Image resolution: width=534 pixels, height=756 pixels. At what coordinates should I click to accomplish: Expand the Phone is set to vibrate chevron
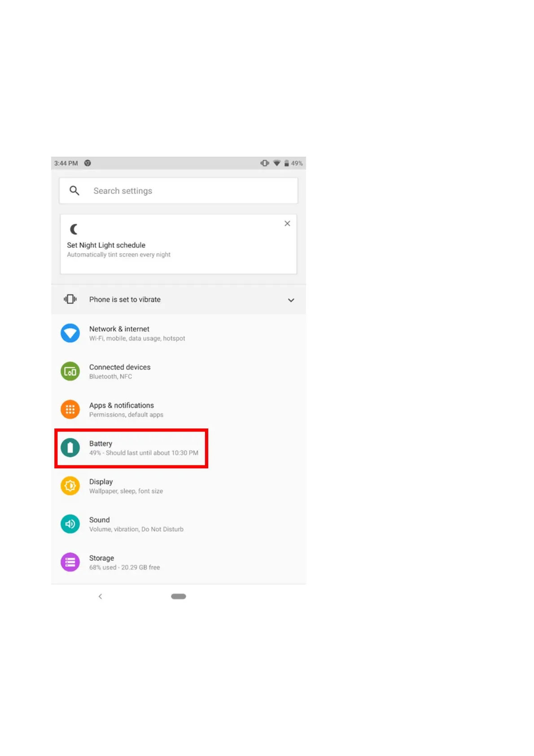point(291,300)
